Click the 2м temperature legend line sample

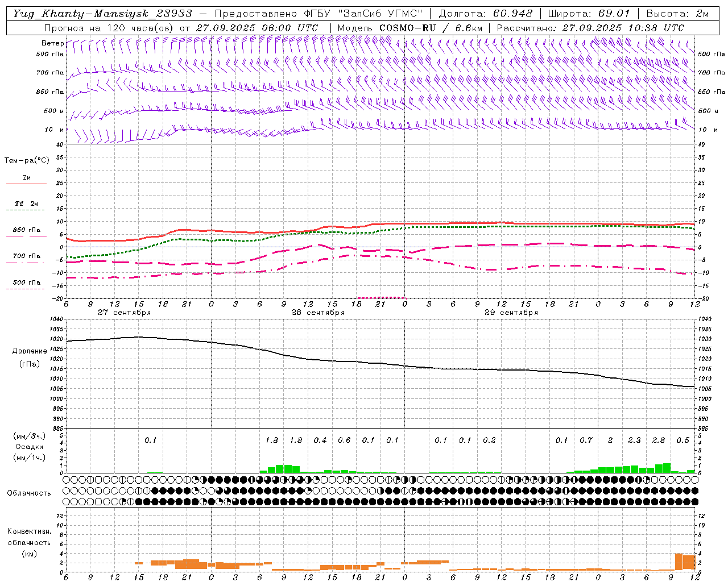(26, 184)
